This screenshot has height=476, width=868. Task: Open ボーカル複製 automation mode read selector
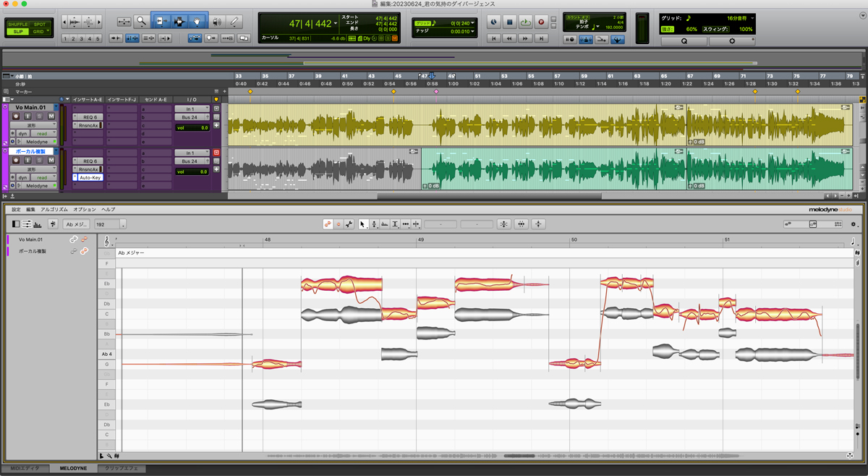44,177
